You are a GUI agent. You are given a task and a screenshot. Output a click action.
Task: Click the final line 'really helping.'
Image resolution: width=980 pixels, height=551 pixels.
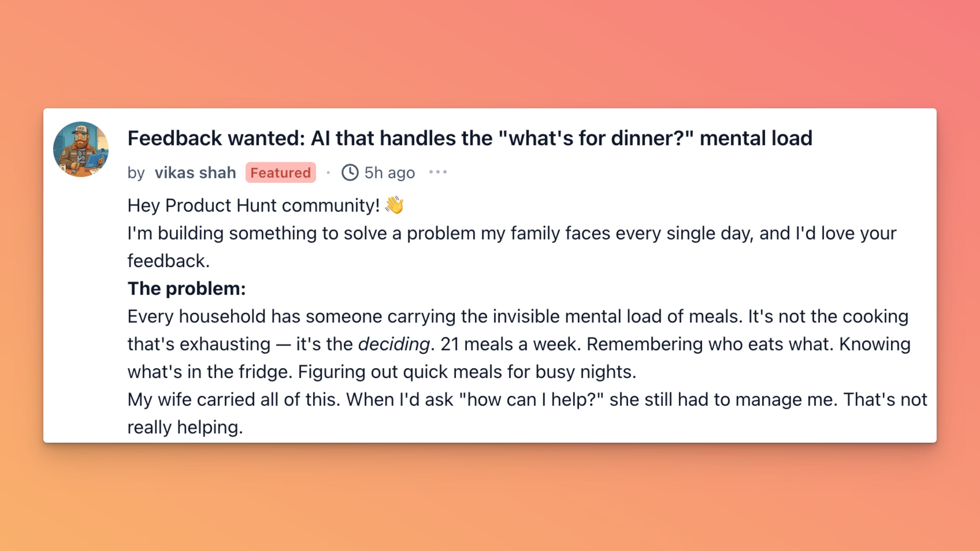pyautogui.click(x=185, y=427)
